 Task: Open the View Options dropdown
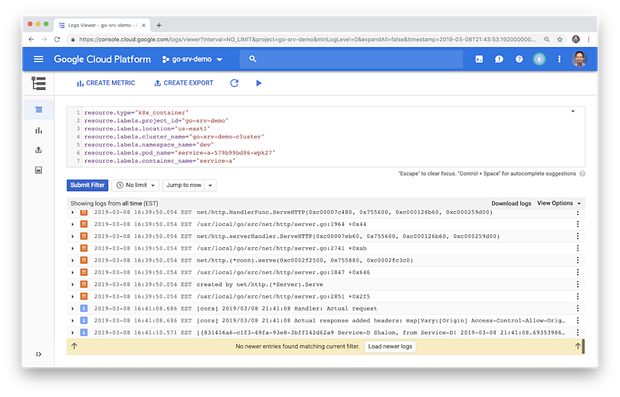559,203
